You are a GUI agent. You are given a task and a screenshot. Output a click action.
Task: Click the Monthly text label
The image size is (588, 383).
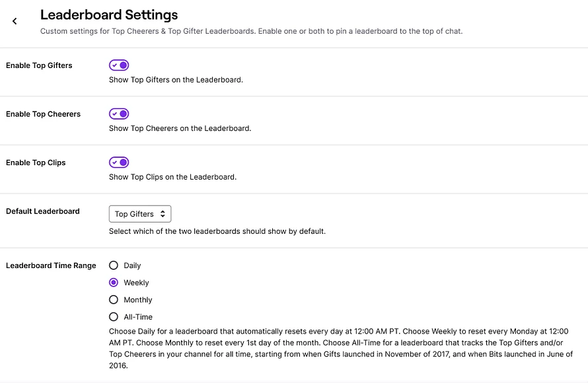point(138,300)
